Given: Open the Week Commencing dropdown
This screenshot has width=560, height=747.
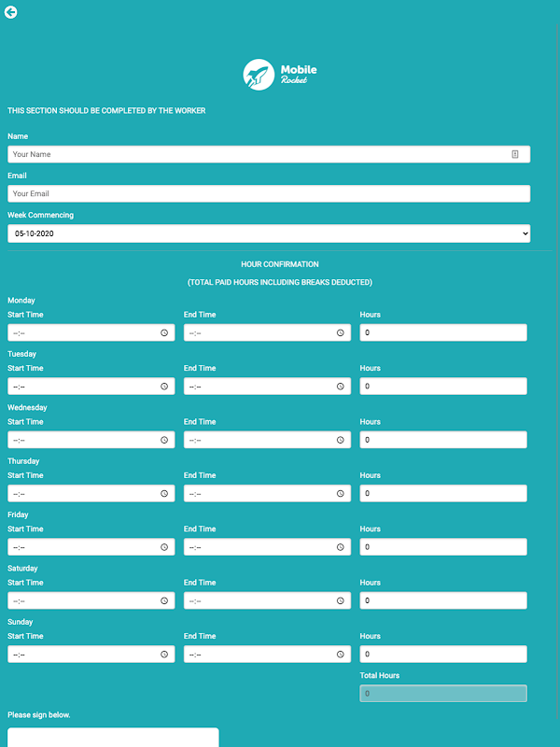Looking at the screenshot, I should click(x=269, y=233).
